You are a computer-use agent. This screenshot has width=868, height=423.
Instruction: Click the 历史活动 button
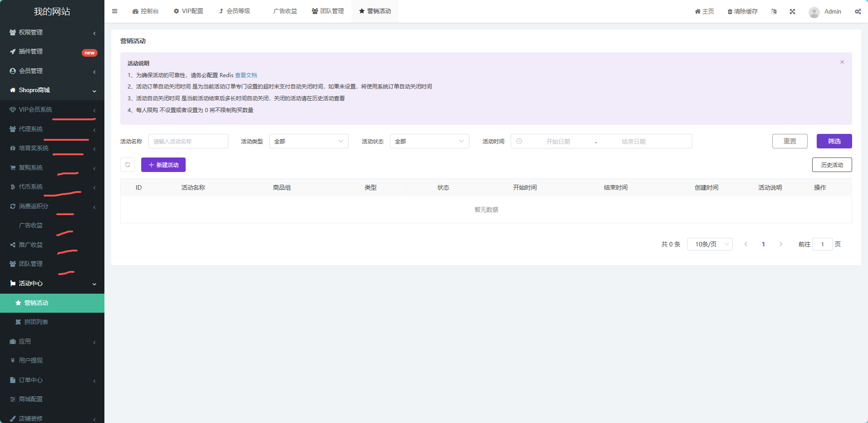[x=832, y=165]
